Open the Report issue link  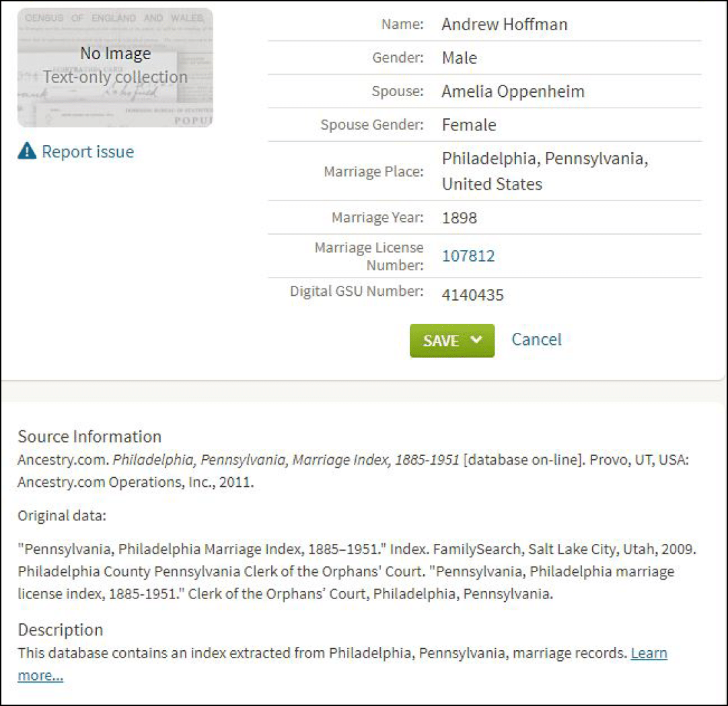click(x=87, y=152)
